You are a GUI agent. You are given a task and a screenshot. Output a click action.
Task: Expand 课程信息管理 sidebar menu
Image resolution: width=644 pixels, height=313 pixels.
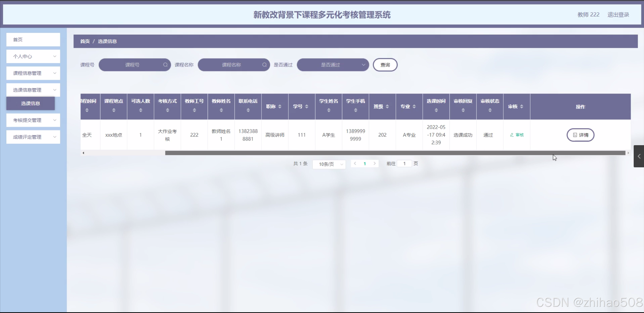(x=33, y=73)
